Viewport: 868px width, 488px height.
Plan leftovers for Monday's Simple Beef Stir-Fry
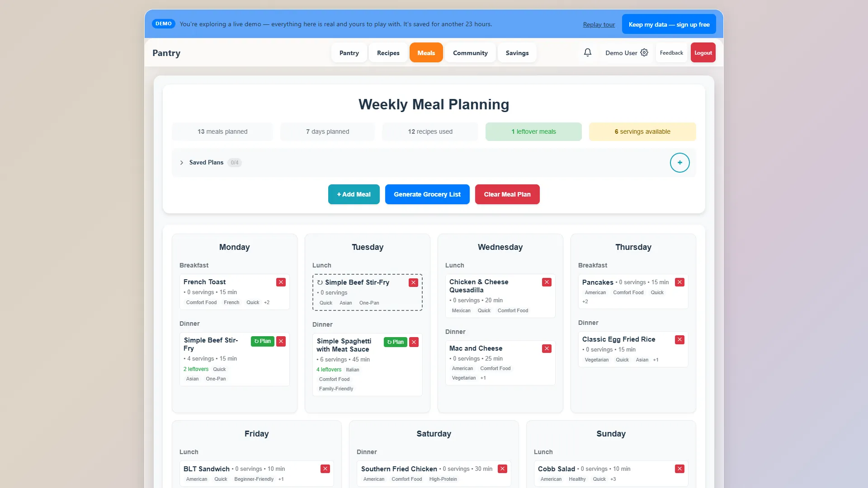tap(263, 341)
